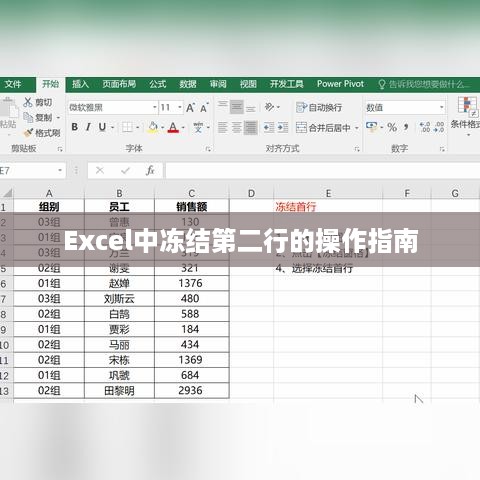480x480 pixels.
Task: Click the Borders icon
Action: coord(127,127)
